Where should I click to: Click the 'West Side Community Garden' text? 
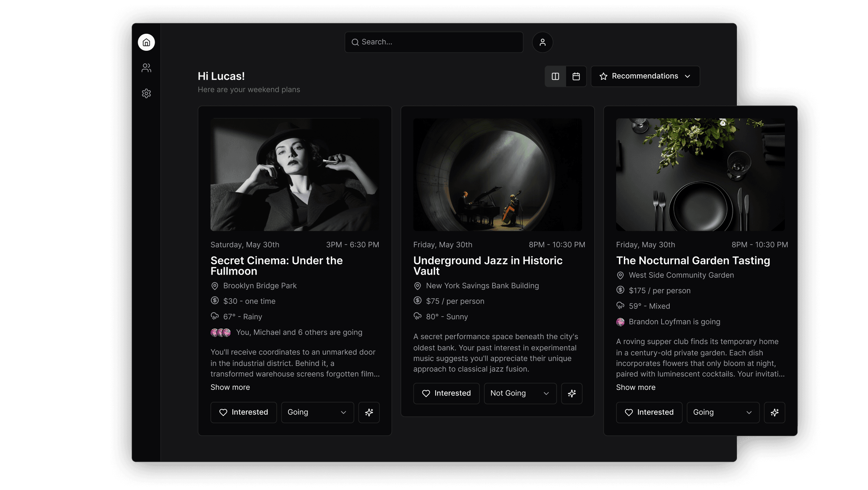tap(681, 275)
